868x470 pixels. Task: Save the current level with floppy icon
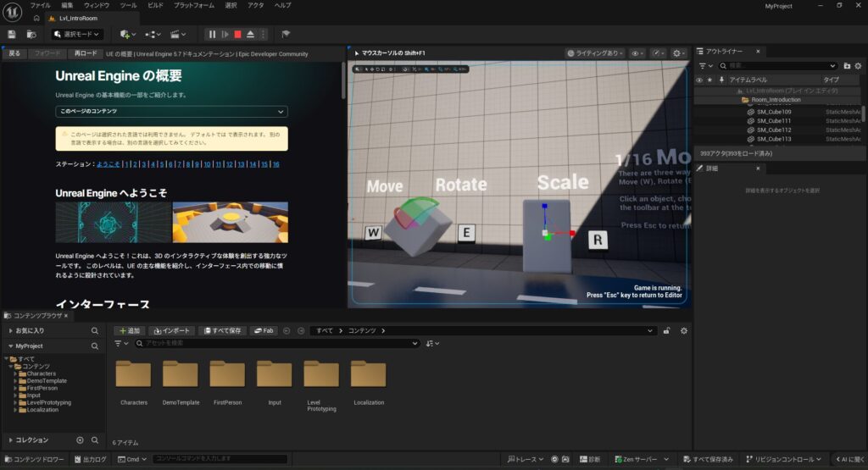(x=12, y=34)
